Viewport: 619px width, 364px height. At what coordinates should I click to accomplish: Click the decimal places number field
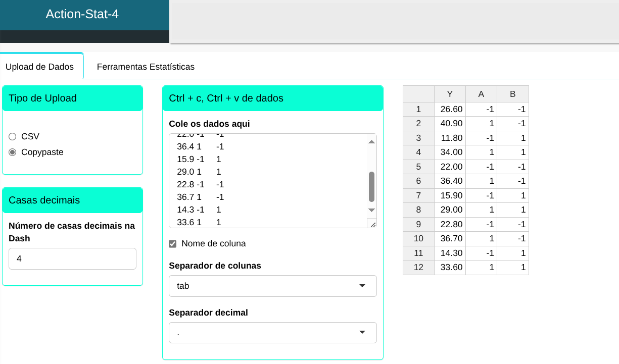[x=72, y=258]
